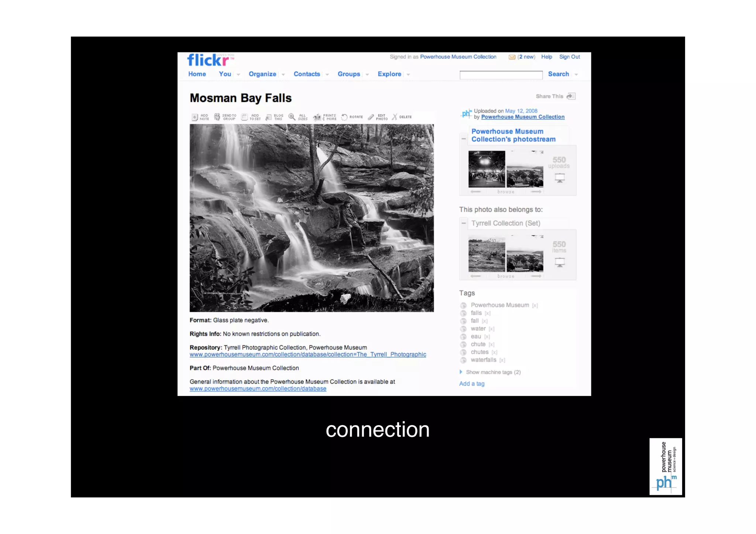Image resolution: width=756 pixels, height=534 pixels.
Task: Select the Add Note tool icon
Action: click(x=195, y=117)
